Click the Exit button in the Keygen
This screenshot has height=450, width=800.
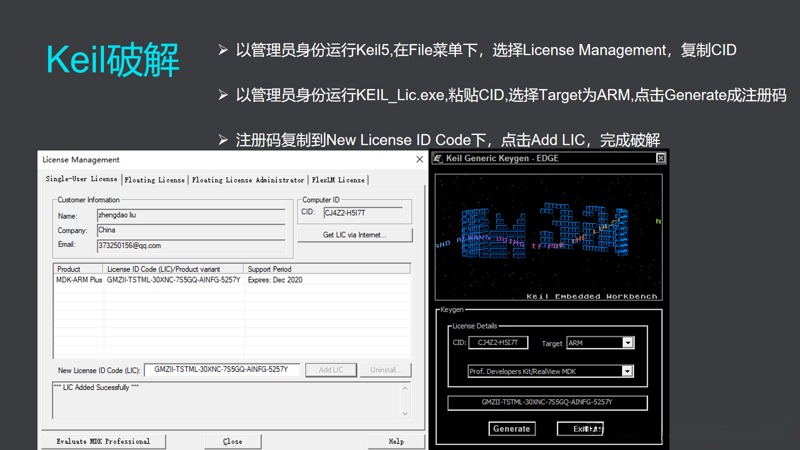(581, 429)
